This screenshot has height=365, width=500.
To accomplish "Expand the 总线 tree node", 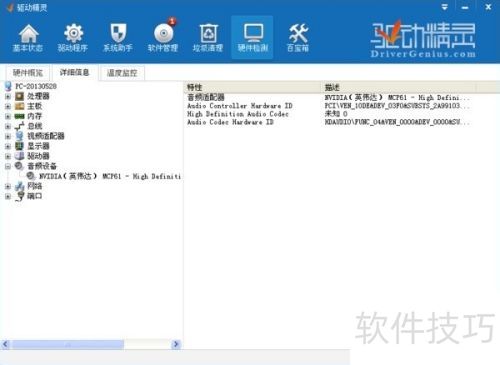I will [x=8, y=127].
